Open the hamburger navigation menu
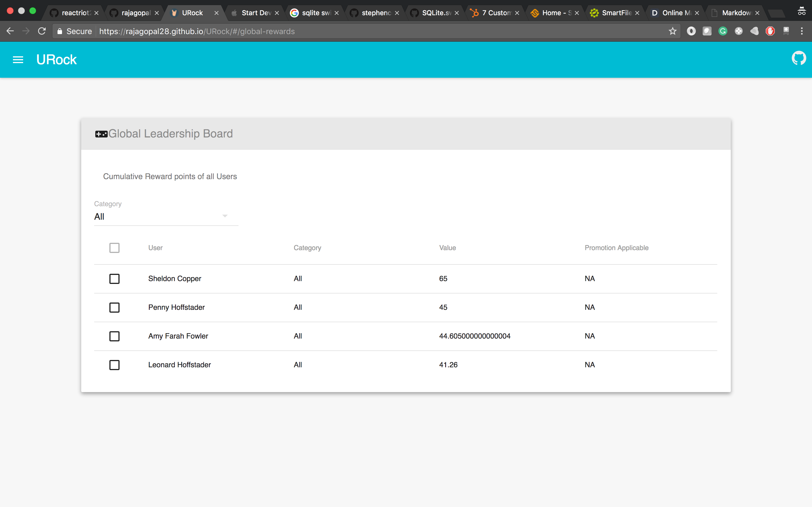Viewport: 812px width, 507px height. [18, 60]
